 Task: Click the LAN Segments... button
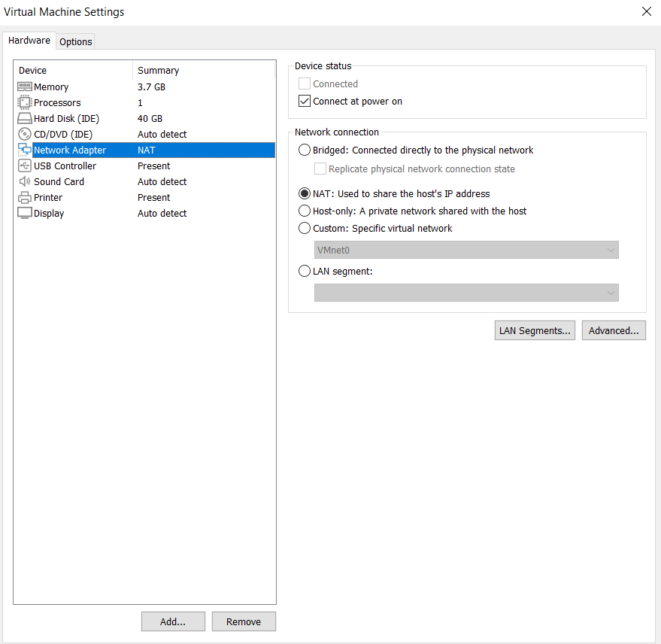pos(535,330)
